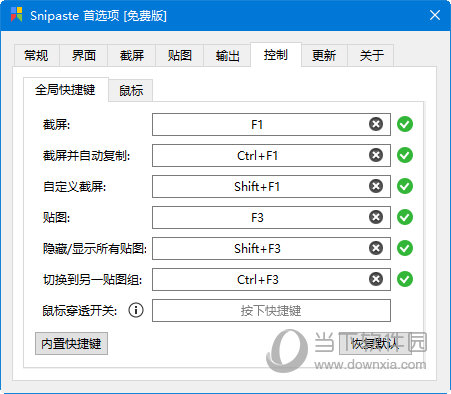This screenshot has height=394, width=451.
Task: Focus the hotkey field showing Shift+F1
Action: (271, 186)
